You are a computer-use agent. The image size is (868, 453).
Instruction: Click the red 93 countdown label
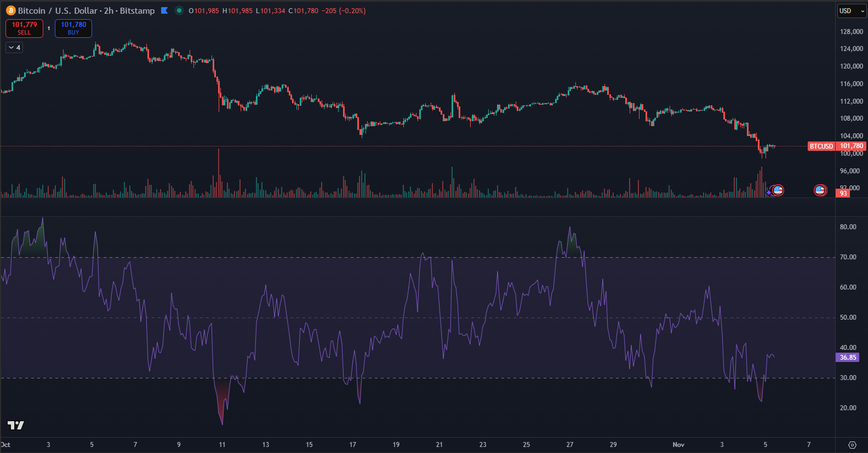[x=843, y=194]
